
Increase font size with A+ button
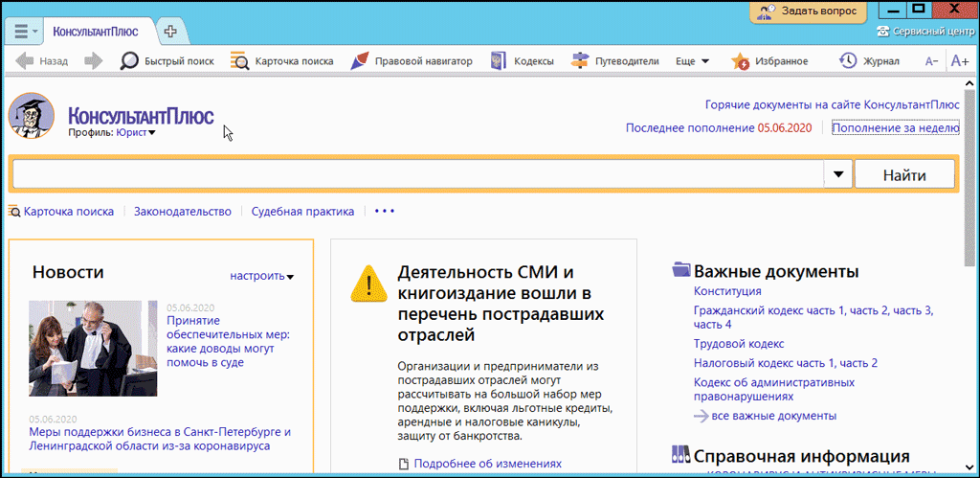(x=960, y=61)
